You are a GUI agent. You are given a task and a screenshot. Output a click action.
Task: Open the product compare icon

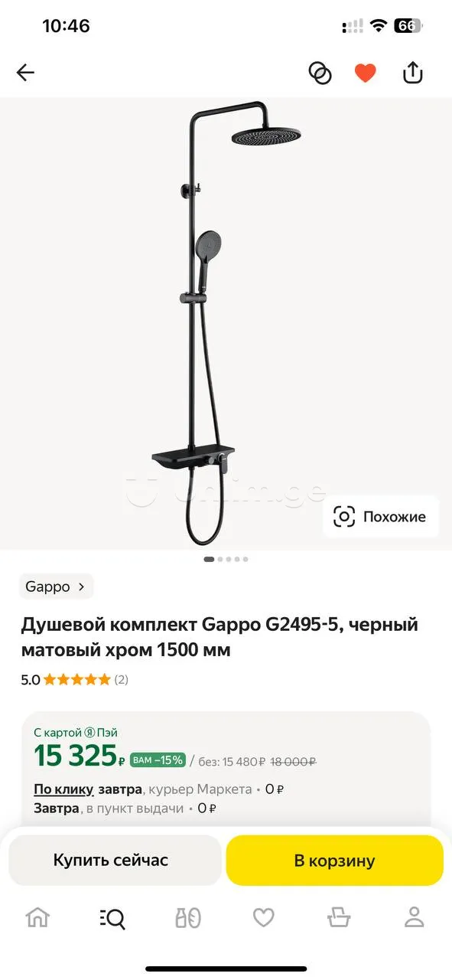tap(320, 73)
